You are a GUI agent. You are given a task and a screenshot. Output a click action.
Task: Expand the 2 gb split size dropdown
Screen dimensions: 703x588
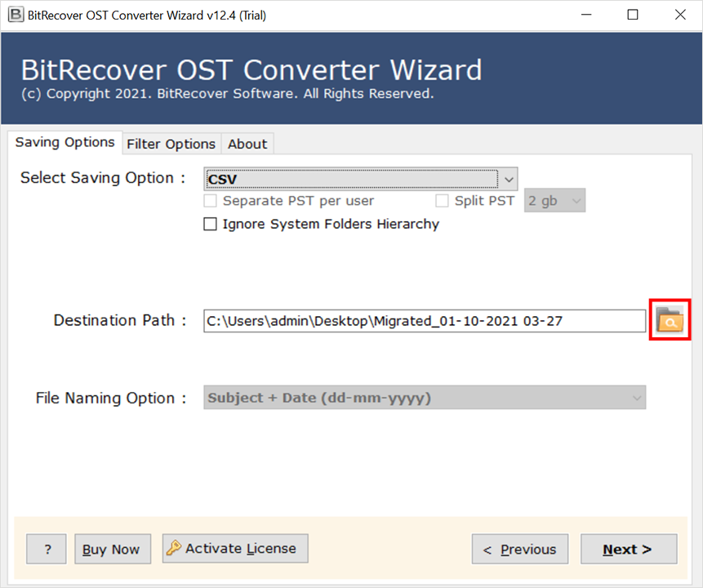pyautogui.click(x=554, y=200)
